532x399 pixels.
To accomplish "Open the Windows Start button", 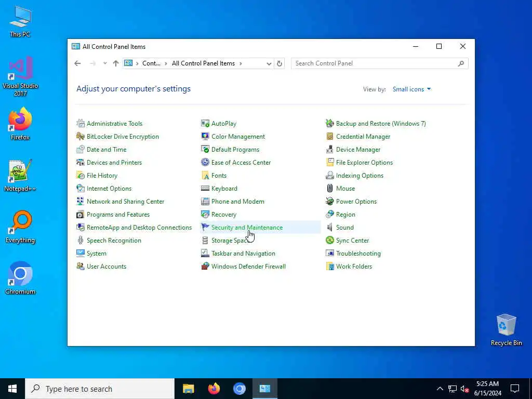I will [12, 389].
